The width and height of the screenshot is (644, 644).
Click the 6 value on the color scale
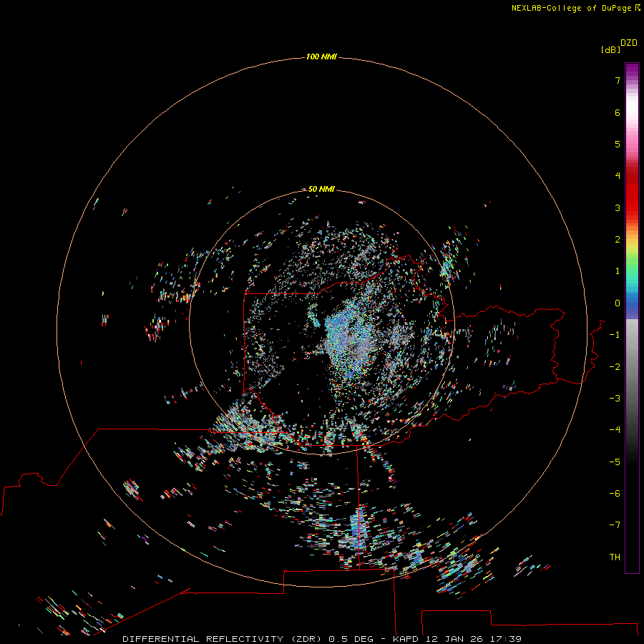click(618, 112)
